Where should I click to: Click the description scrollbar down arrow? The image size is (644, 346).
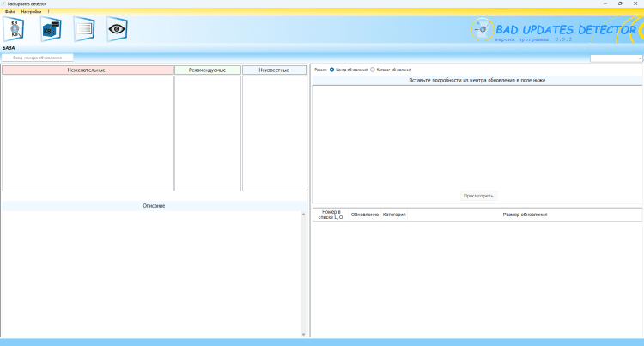[x=303, y=335]
